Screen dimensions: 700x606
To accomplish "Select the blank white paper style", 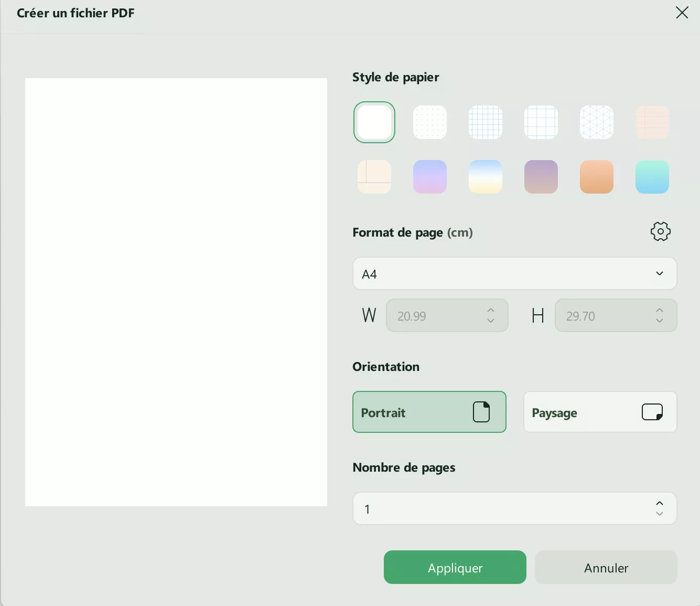I will [x=374, y=122].
